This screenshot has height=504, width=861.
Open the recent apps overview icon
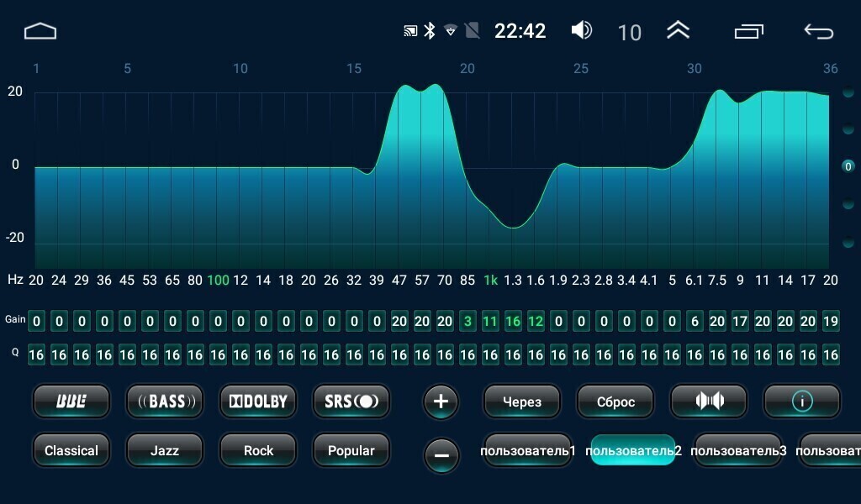(x=747, y=32)
